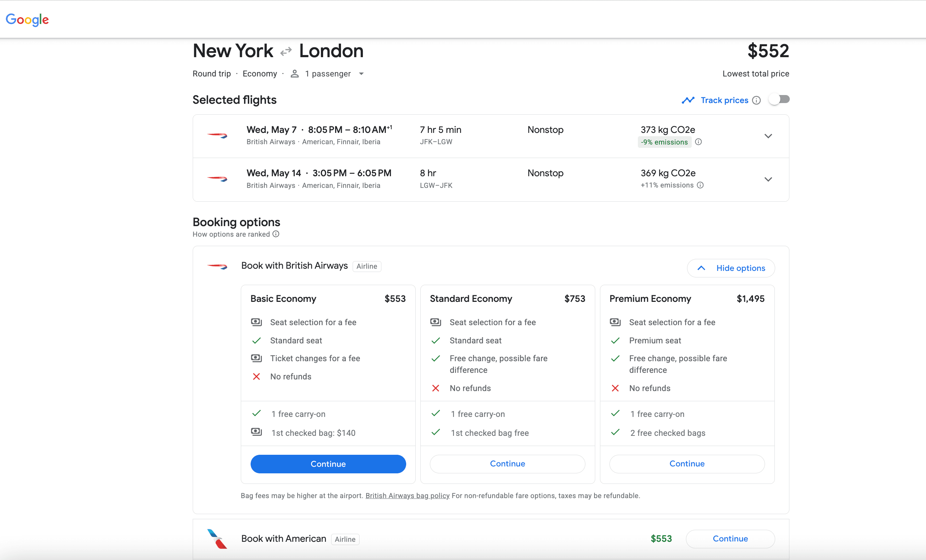
Task: Click Premium Economy seat selection fee icon
Action: [615, 322]
